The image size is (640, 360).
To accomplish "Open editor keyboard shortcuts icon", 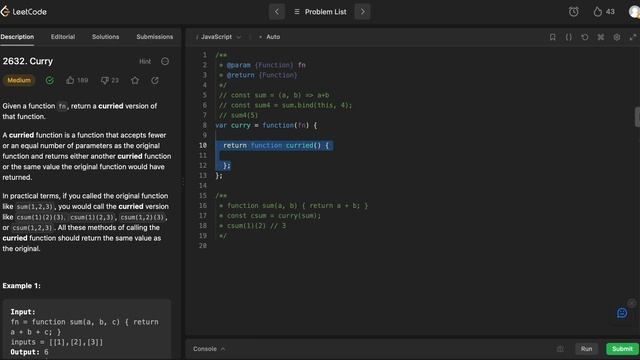I will click(x=600, y=37).
